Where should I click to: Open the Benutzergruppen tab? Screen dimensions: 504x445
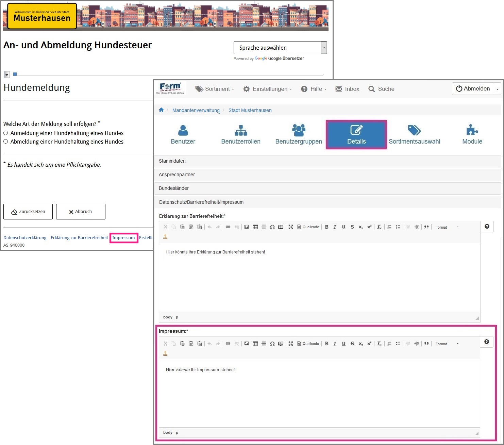click(x=299, y=135)
